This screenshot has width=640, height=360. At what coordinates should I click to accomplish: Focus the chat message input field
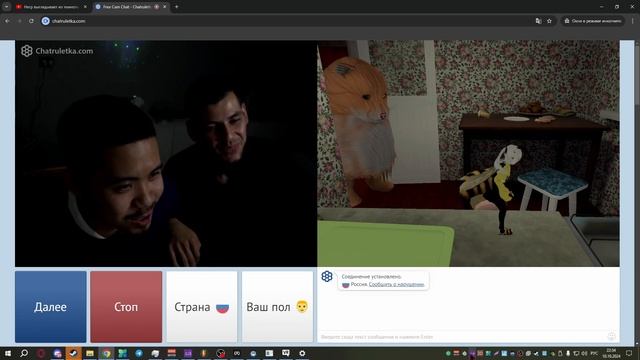click(x=461, y=337)
